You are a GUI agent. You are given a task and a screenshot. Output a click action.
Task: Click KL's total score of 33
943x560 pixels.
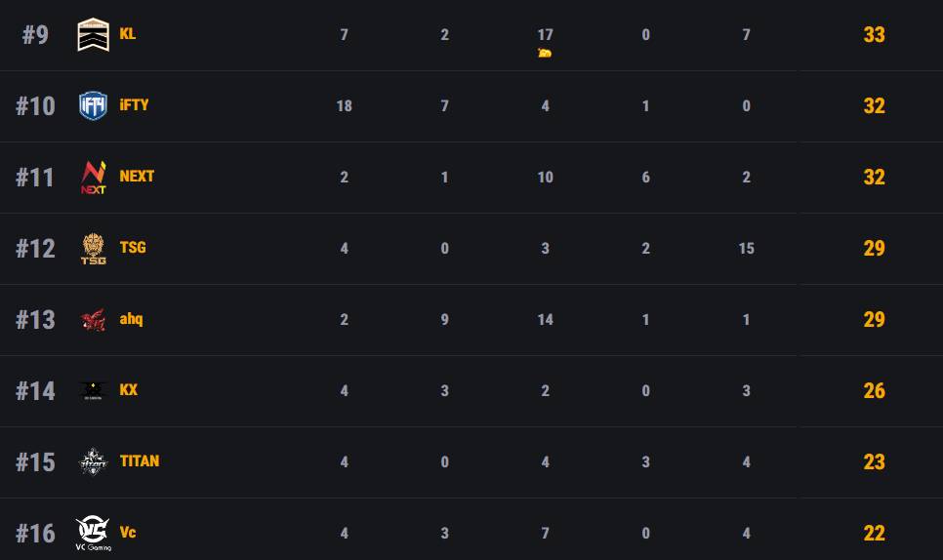click(874, 35)
